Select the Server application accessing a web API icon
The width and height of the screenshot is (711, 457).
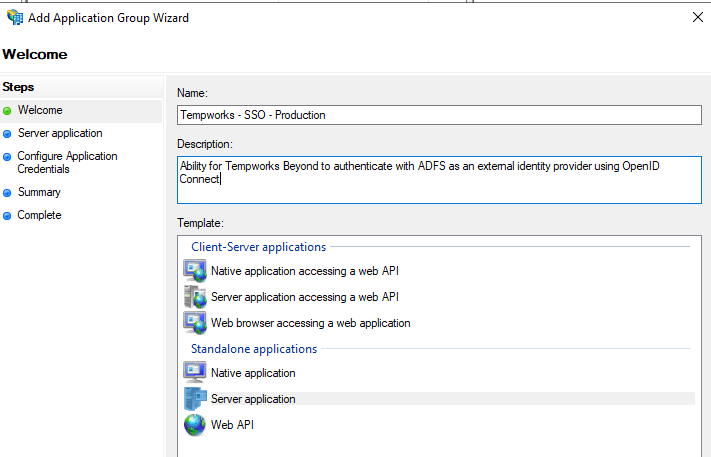[x=195, y=297]
